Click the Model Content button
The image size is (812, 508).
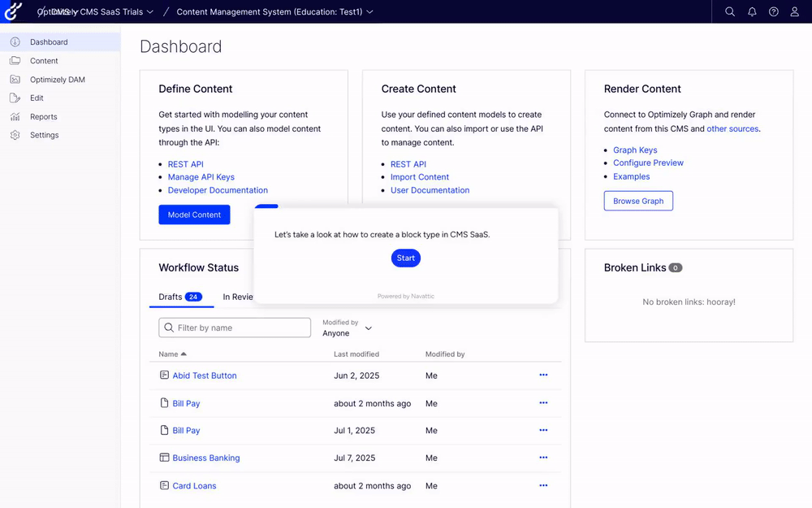tap(194, 215)
